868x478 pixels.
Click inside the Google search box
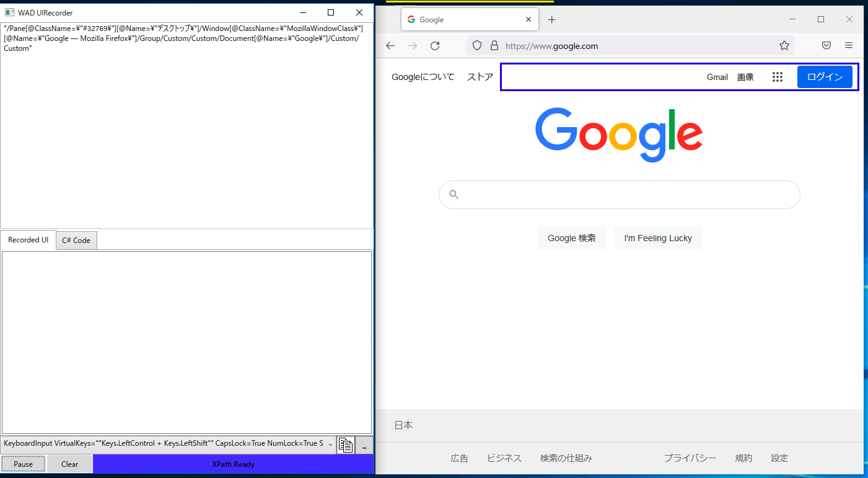point(620,194)
